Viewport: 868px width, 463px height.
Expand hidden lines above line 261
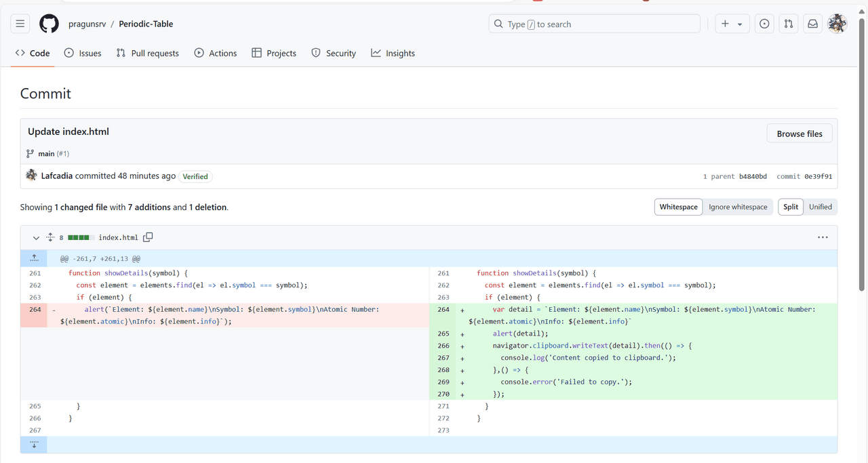click(34, 258)
